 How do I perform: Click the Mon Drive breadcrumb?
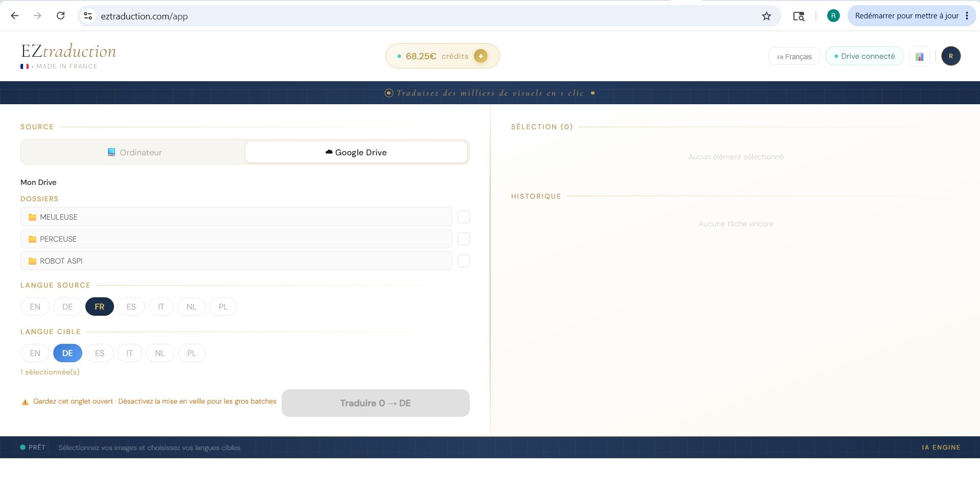coord(38,182)
